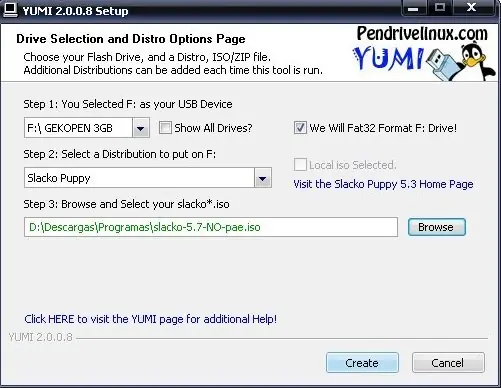The height and width of the screenshot is (388, 501).
Task: Click the Browse button
Action: coord(437,227)
